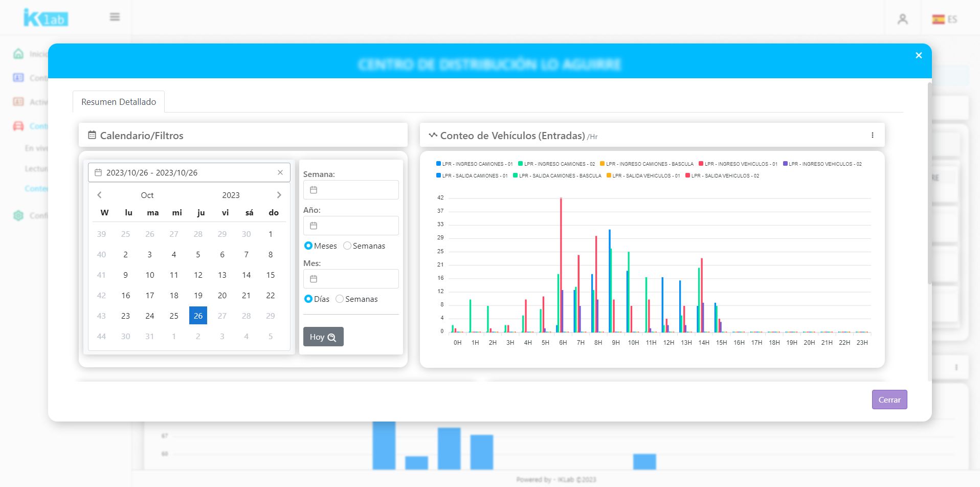Clear the date range with the x icon
Image resolution: width=980 pixels, height=487 pixels.
tap(280, 172)
